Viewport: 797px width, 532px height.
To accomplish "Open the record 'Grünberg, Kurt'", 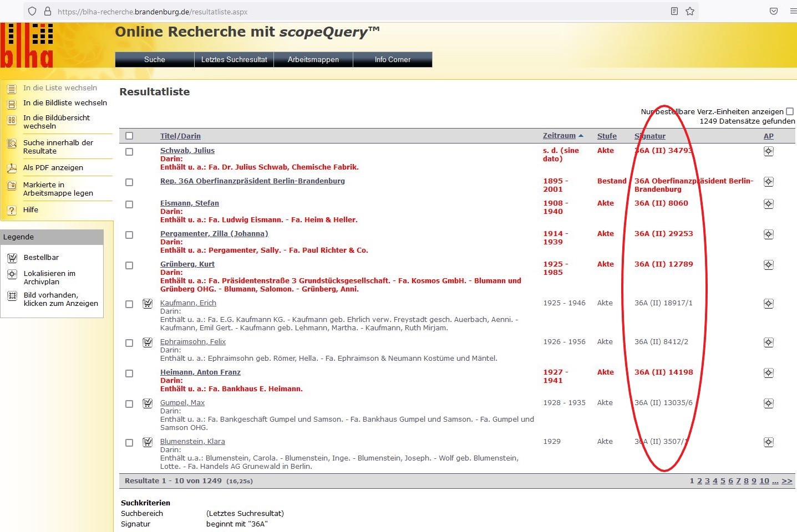I will coord(187,264).
